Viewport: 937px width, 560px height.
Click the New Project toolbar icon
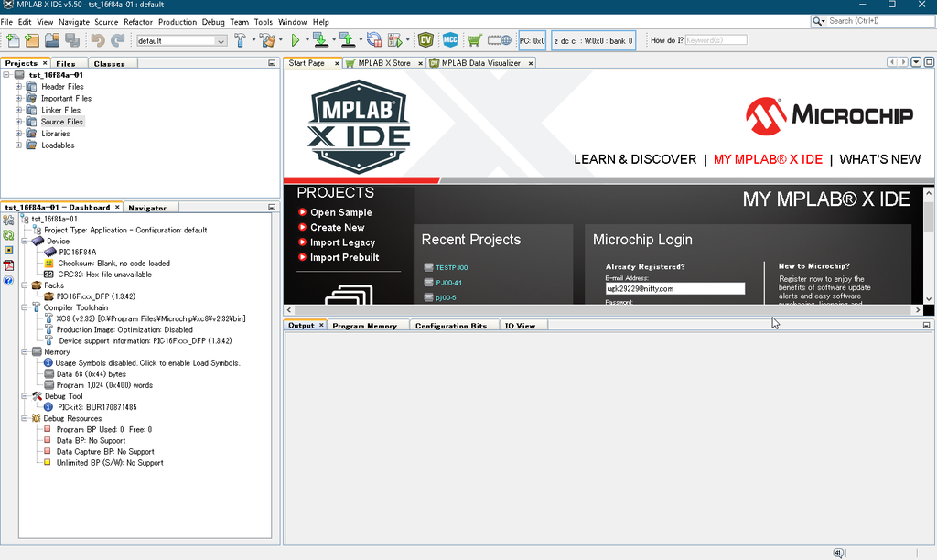point(32,40)
